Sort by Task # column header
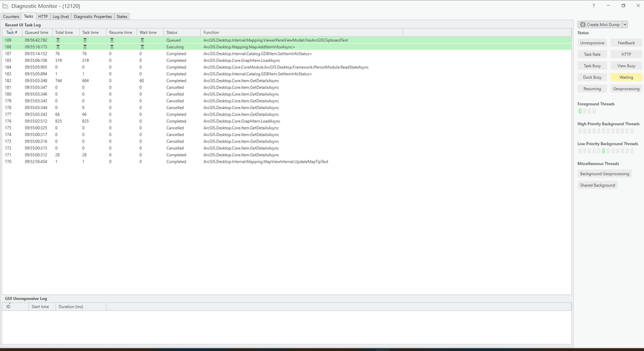This screenshot has width=644, height=351. [x=12, y=32]
